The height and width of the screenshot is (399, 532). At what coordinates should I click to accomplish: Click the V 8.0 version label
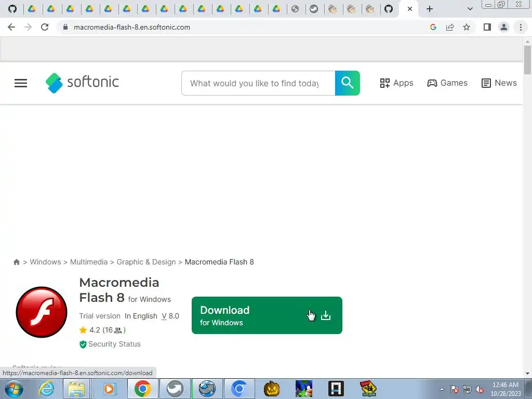[x=170, y=316]
